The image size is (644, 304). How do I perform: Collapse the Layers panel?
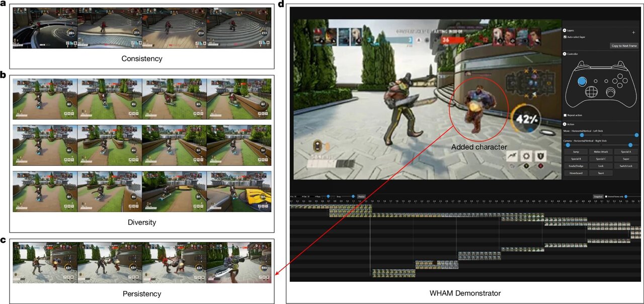coord(566,31)
